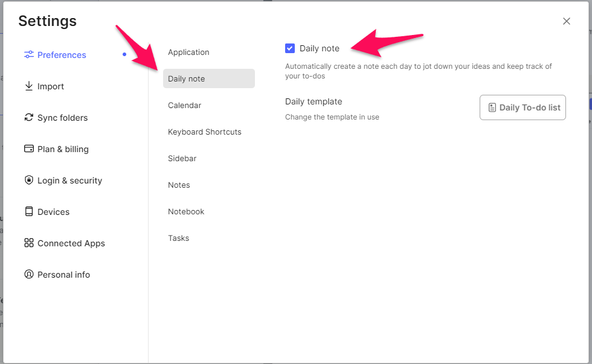Open the Notes settings section
592x364 pixels.
pyautogui.click(x=179, y=185)
